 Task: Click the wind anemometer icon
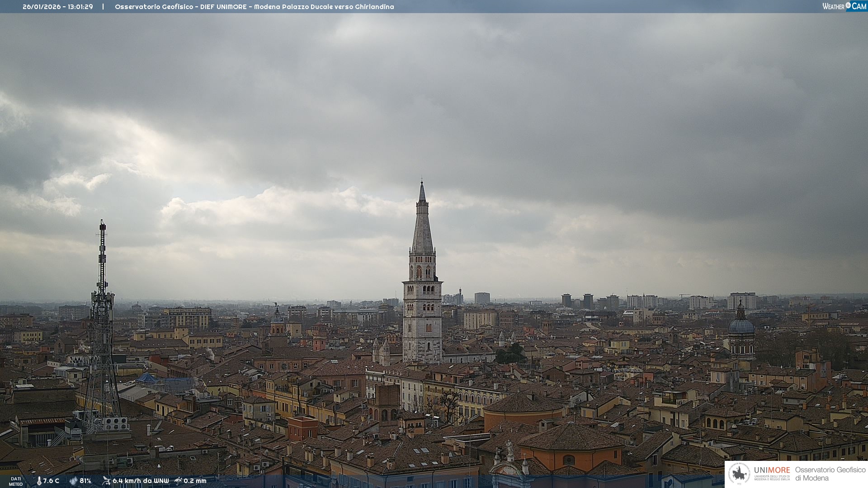pyautogui.click(x=106, y=481)
